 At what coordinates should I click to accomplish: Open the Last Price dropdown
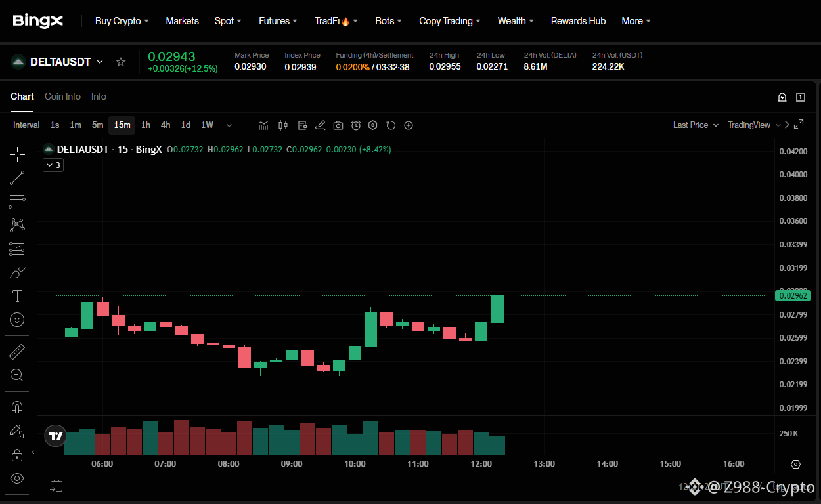tap(696, 125)
